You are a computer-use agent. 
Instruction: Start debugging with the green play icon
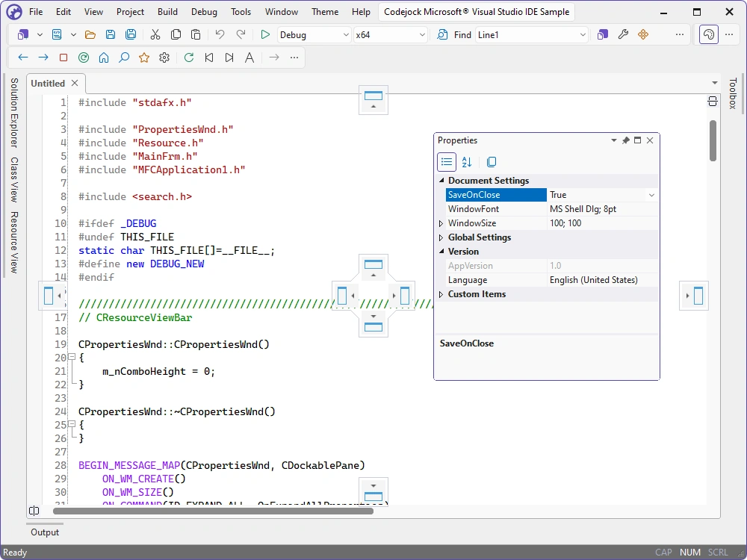click(265, 35)
